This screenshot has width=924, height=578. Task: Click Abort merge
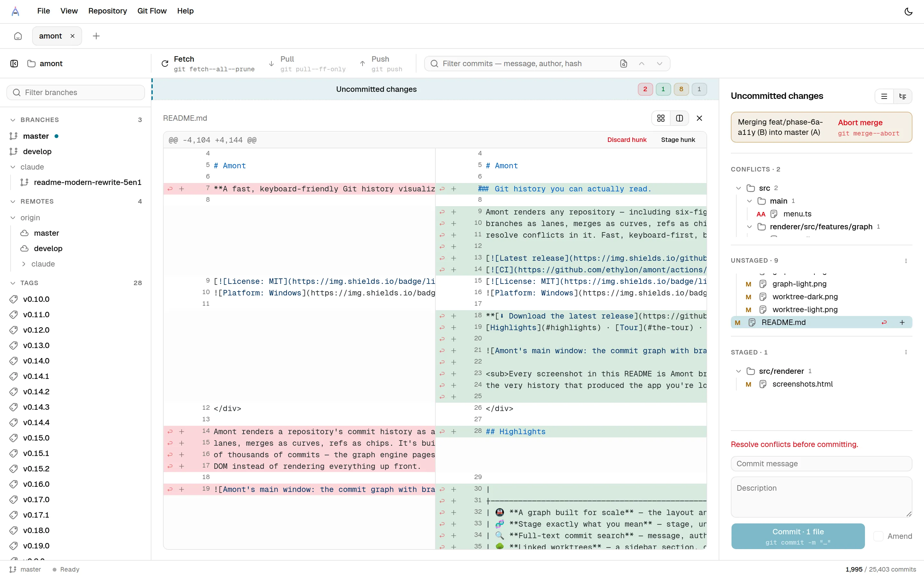pos(869,128)
